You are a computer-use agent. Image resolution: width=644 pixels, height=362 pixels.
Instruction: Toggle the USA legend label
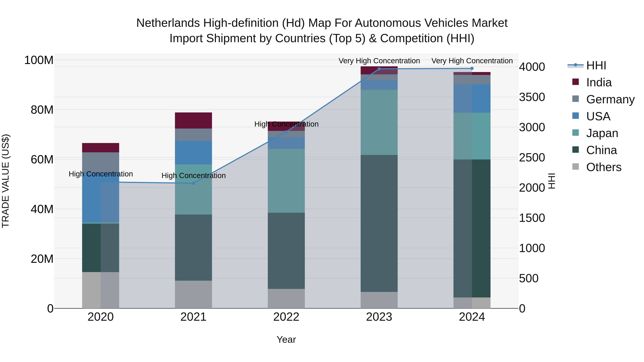pyautogui.click(x=598, y=116)
